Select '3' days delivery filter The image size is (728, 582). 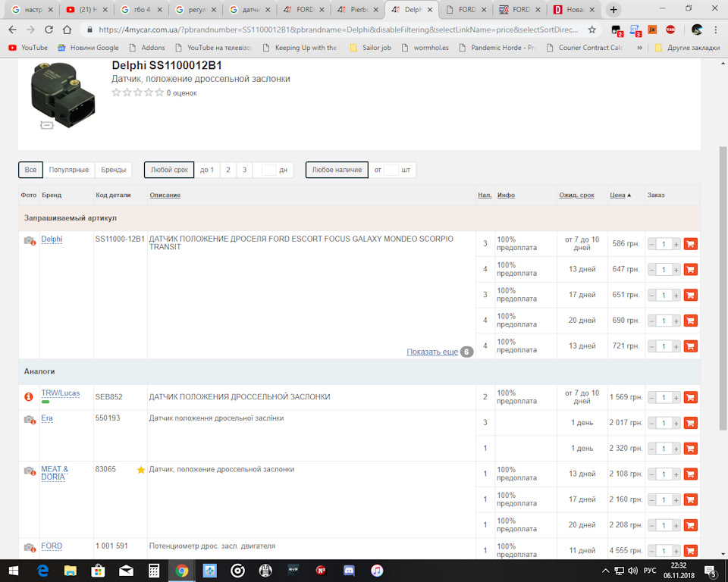pyautogui.click(x=245, y=170)
